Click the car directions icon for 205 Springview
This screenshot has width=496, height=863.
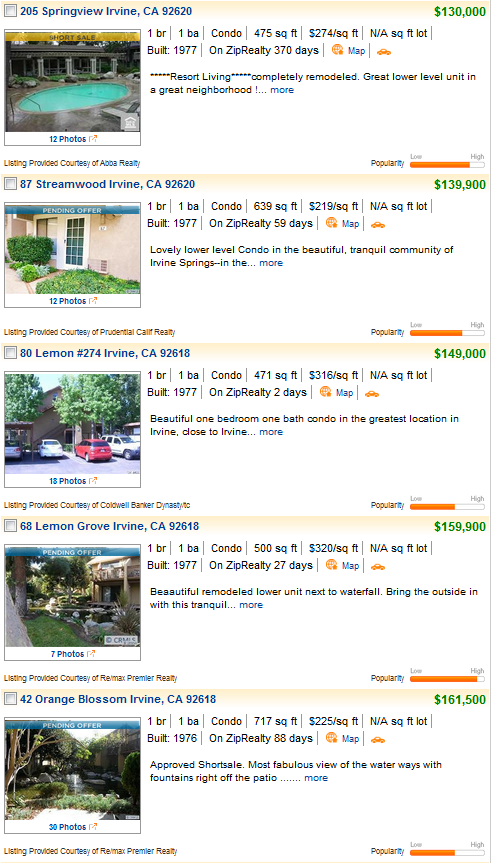click(x=384, y=52)
